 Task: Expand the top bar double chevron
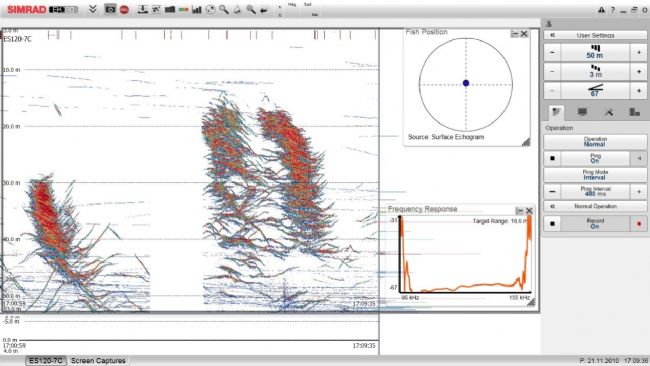(93, 9)
